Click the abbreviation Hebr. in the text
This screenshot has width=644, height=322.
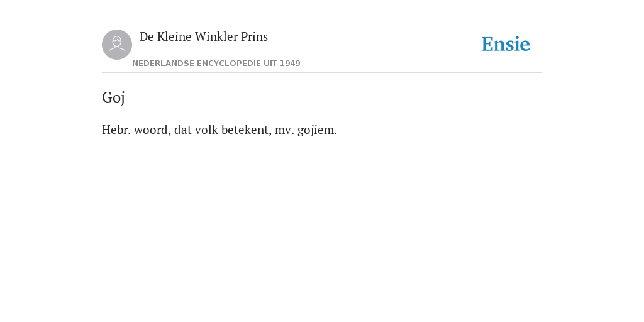pyautogui.click(x=116, y=130)
